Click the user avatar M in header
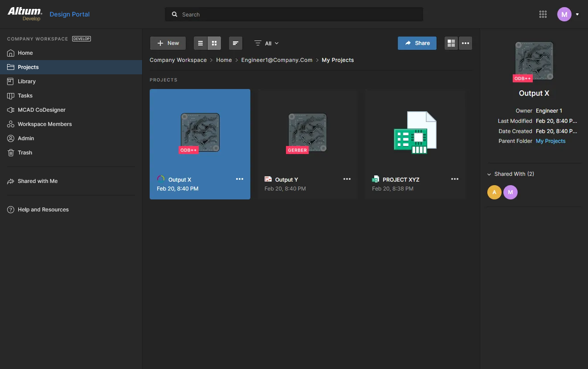This screenshot has width=588, height=369. click(564, 14)
